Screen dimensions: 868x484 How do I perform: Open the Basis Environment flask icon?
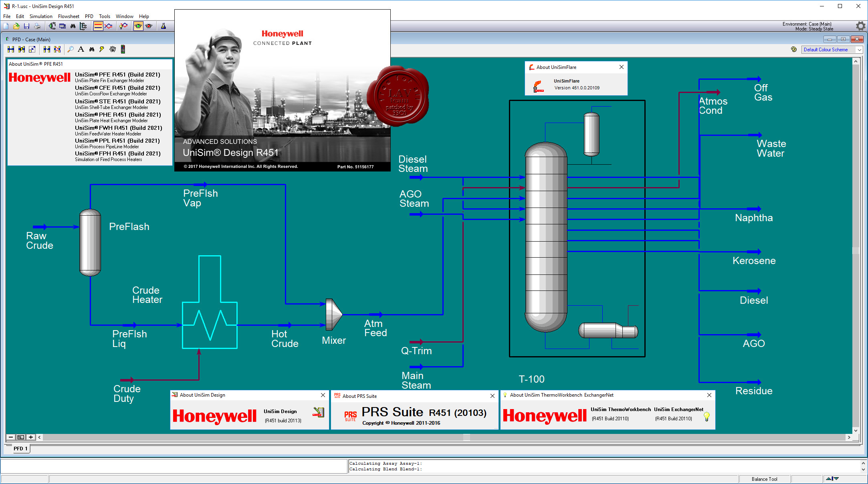163,26
